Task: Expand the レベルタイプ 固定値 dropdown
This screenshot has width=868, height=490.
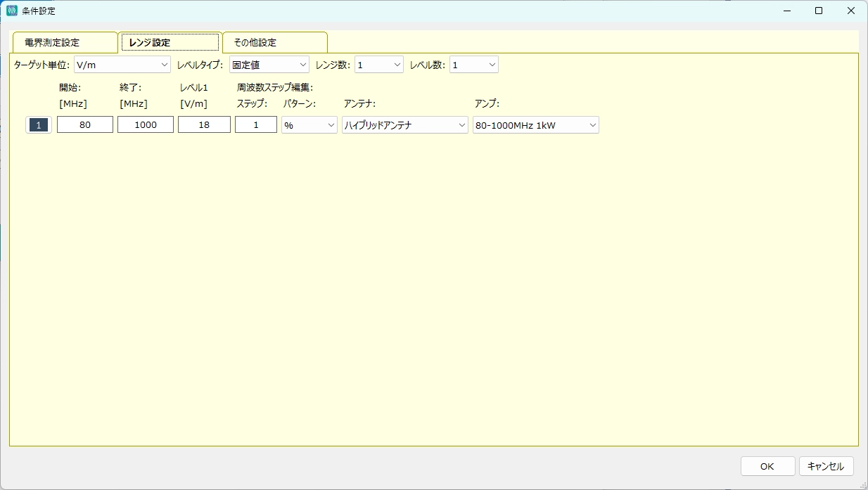Action: (x=269, y=65)
